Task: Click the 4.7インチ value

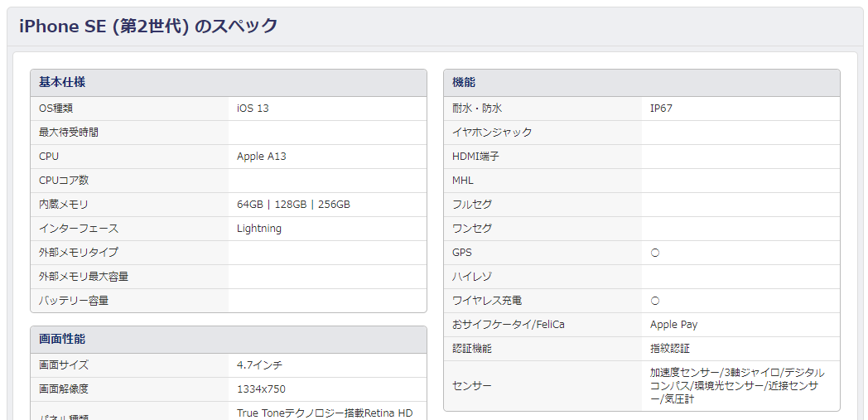Action: coord(259,365)
